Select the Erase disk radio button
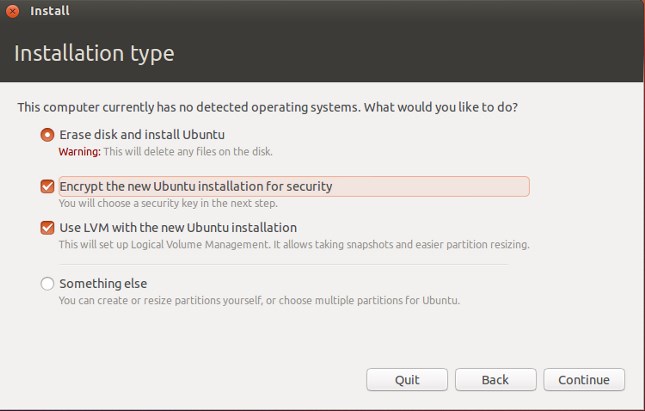Image resolution: width=645 pixels, height=411 pixels. coord(47,135)
